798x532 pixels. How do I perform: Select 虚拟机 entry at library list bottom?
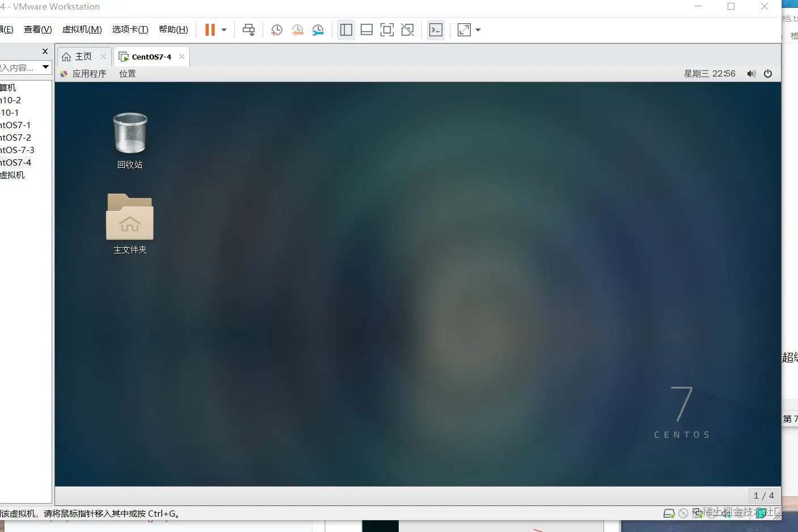click(12, 175)
